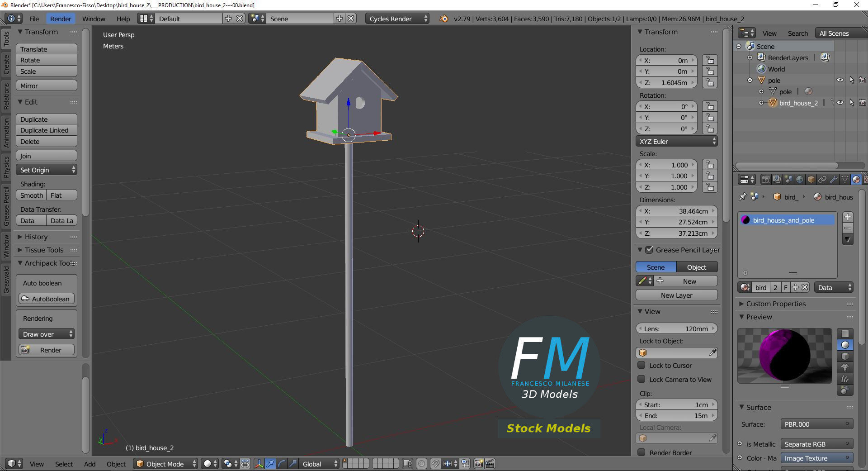Toggle the 3D manipulator widget icon
Viewport: 868px width, 471px height.
[259, 464]
